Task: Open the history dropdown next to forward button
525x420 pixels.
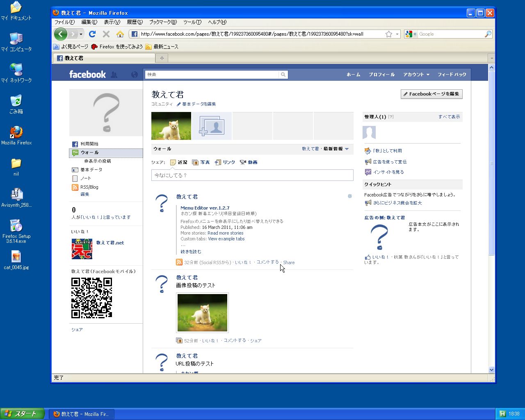Action: click(81, 34)
